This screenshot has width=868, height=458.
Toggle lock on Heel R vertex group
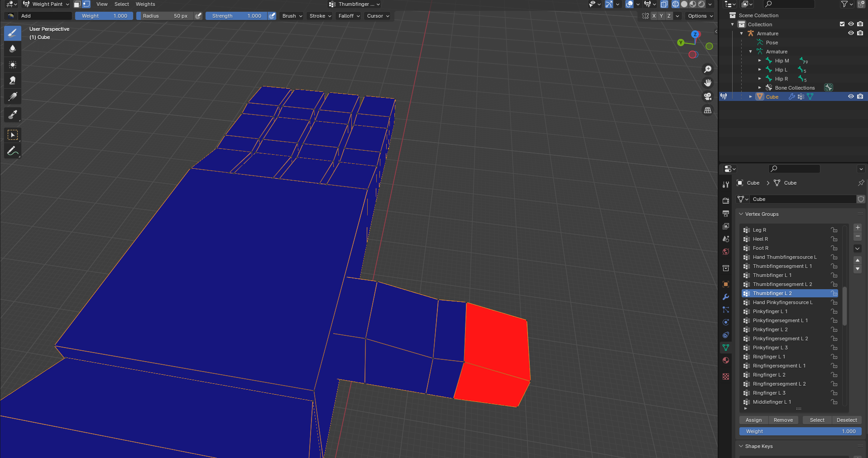point(834,239)
